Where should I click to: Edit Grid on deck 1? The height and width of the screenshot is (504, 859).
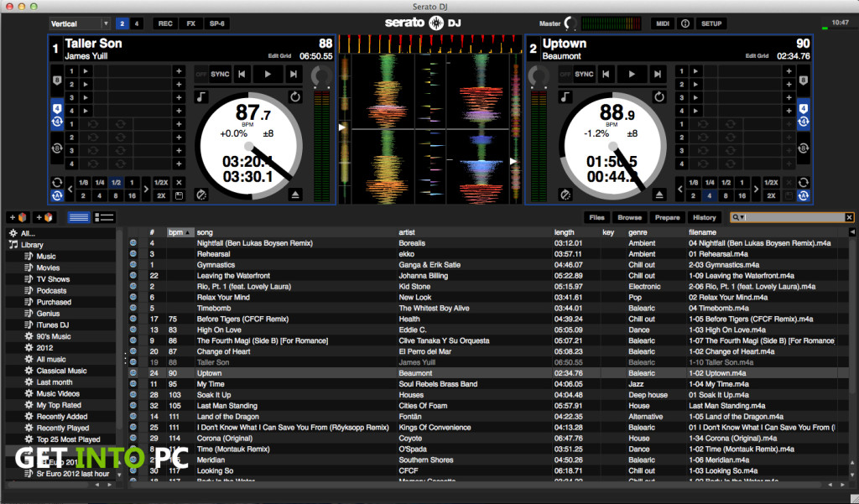279,56
